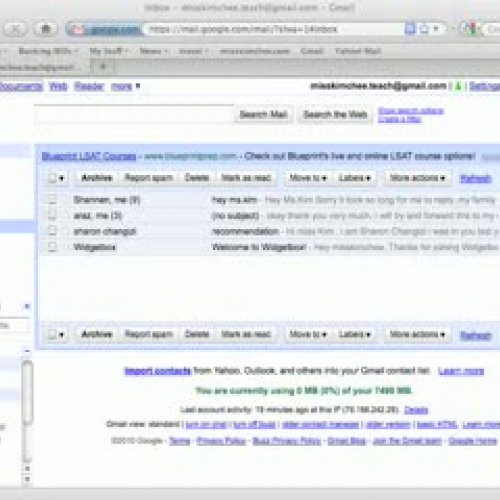Open the News bookmarks folder

(x=154, y=51)
